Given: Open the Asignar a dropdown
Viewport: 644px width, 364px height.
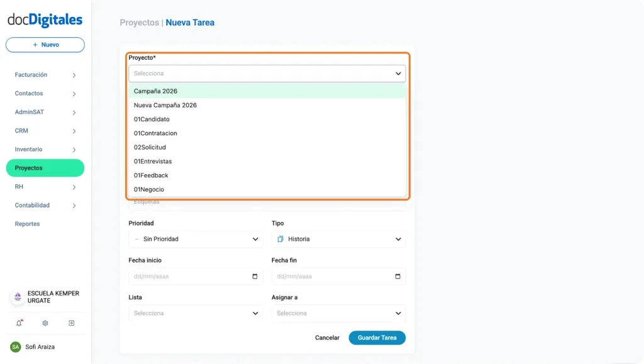Looking at the screenshot, I should [x=338, y=313].
